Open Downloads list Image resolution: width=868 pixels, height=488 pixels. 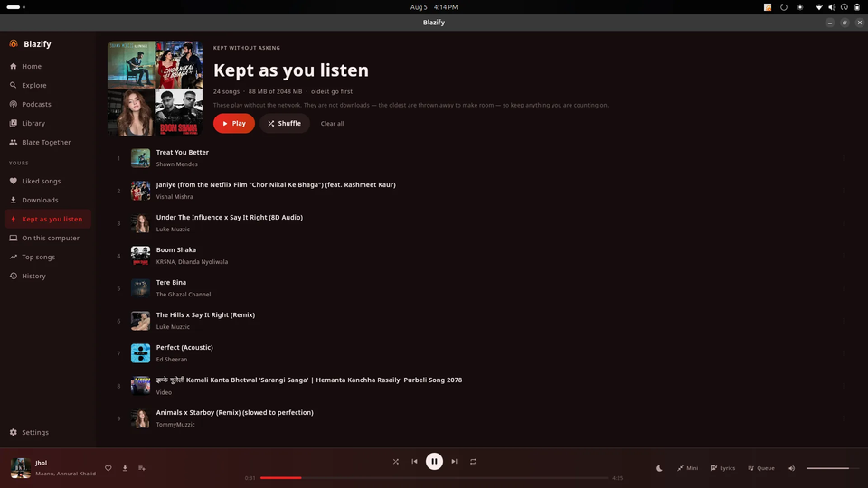point(48,200)
